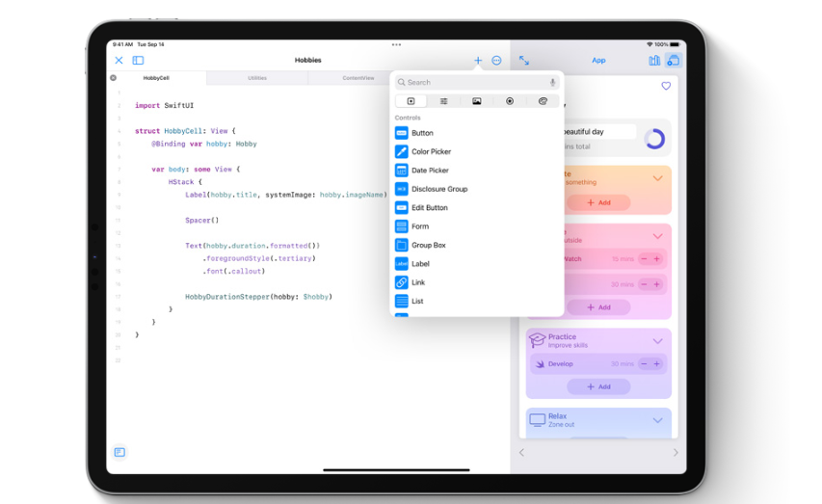Image resolution: width=822 pixels, height=504 pixels.
Task: Tap the multitasking three-dots at screen top
Action: (x=396, y=45)
